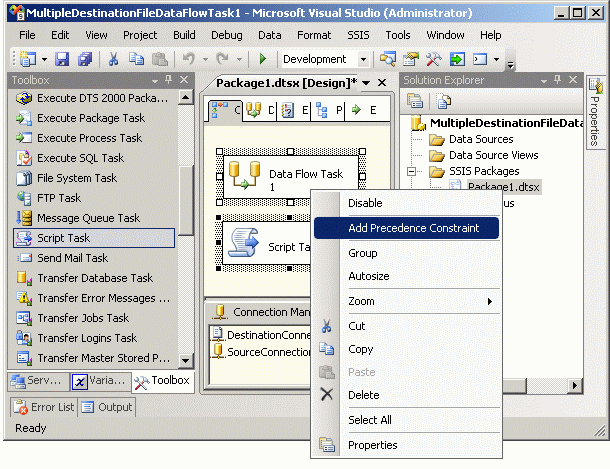
Task: Open Solution Explorer from the toolbar icon
Action: (x=387, y=59)
